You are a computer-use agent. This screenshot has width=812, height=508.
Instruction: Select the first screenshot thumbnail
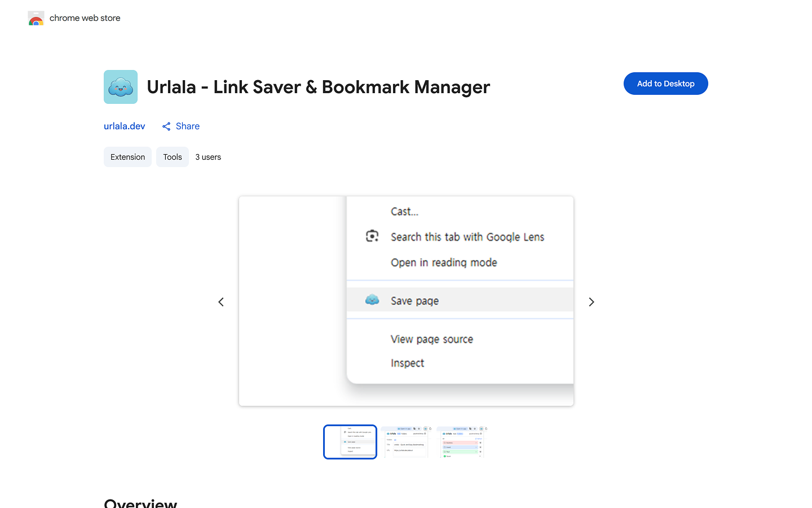[350, 442]
